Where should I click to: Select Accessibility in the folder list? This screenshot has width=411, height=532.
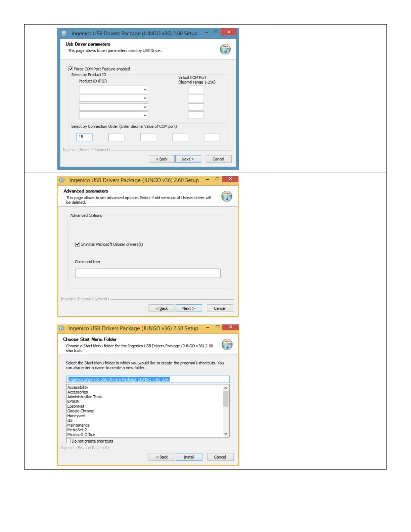pos(78,387)
